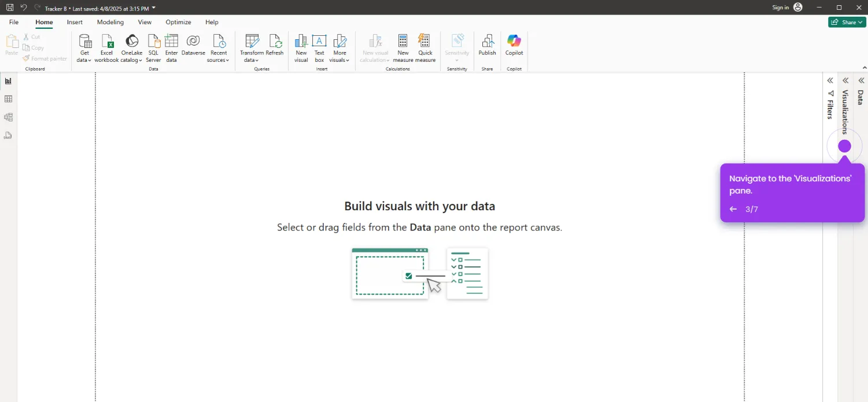Expand the Filters pane chevron

(x=830, y=81)
